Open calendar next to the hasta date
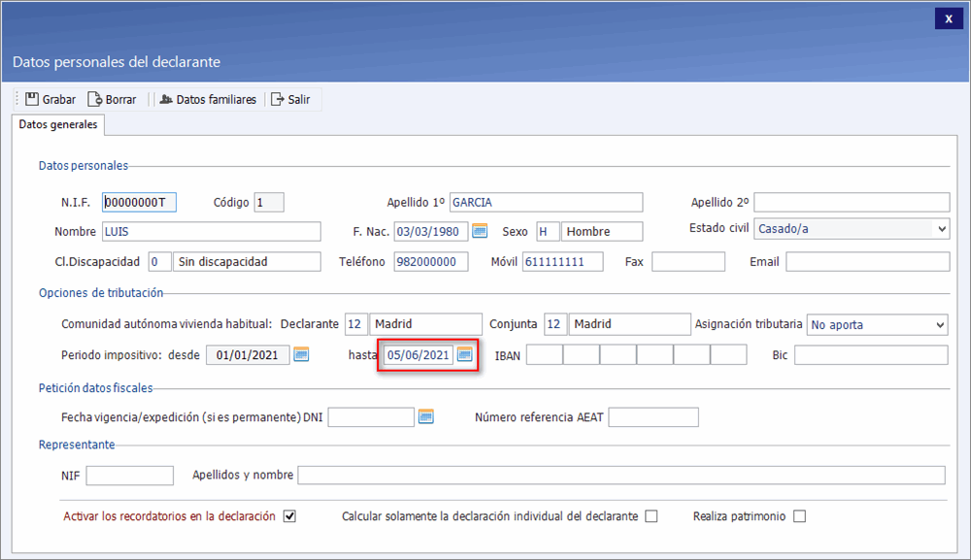The width and height of the screenshot is (971, 560). pyautogui.click(x=465, y=355)
